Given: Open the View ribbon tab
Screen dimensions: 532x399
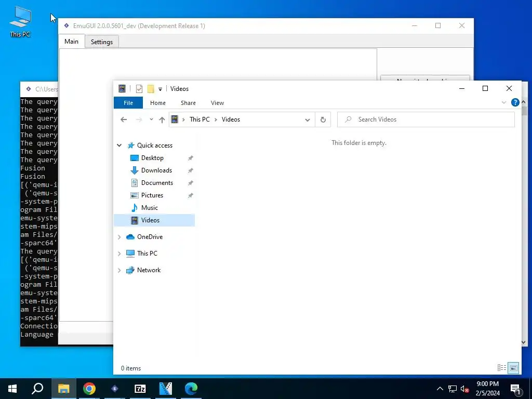Looking at the screenshot, I should pyautogui.click(x=217, y=103).
